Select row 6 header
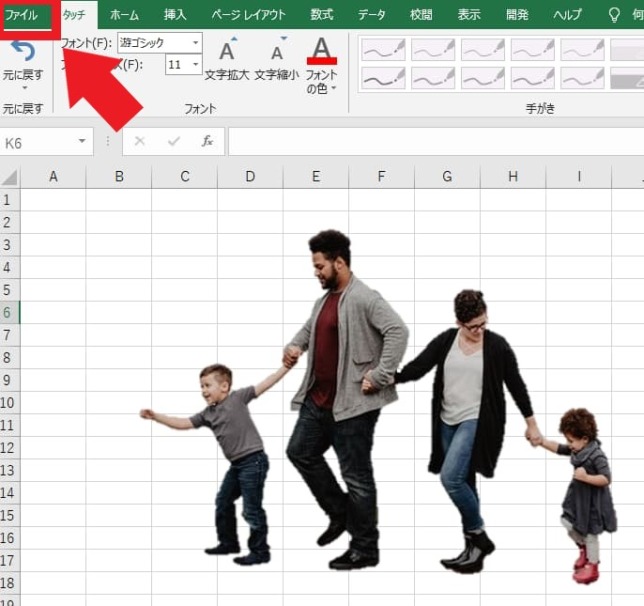This screenshot has height=606, width=644. click(x=10, y=312)
